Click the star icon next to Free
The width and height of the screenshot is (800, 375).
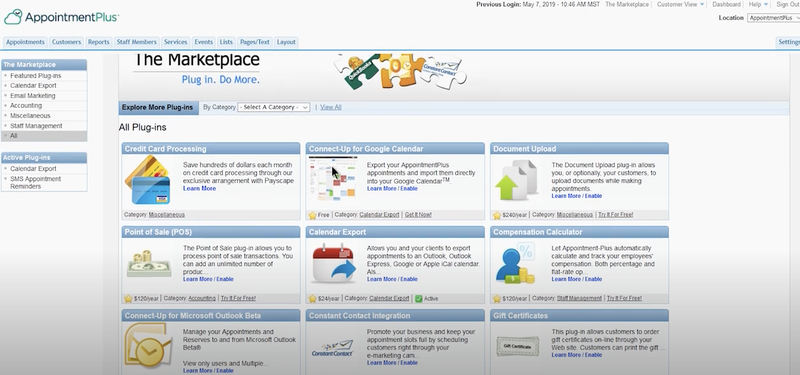313,215
